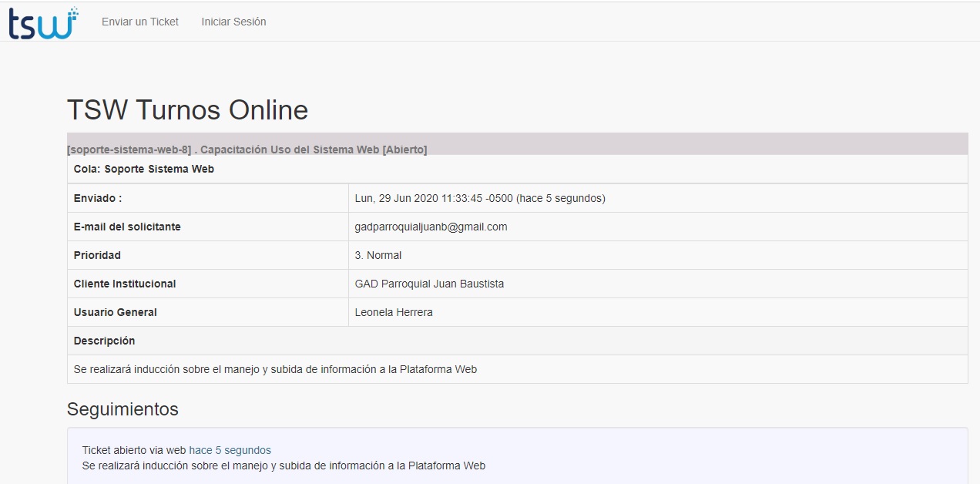
Task: Click the Usuario General label
Action: click(116, 312)
